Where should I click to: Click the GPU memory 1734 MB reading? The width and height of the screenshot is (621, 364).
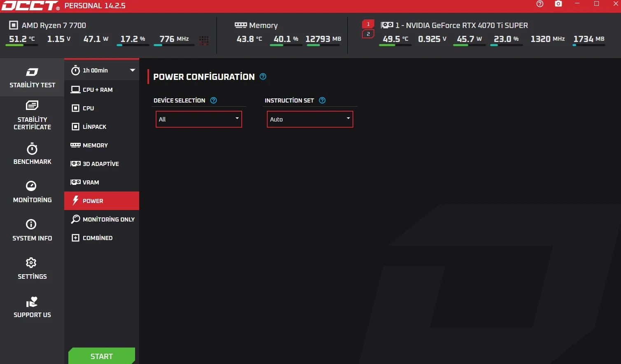click(589, 39)
